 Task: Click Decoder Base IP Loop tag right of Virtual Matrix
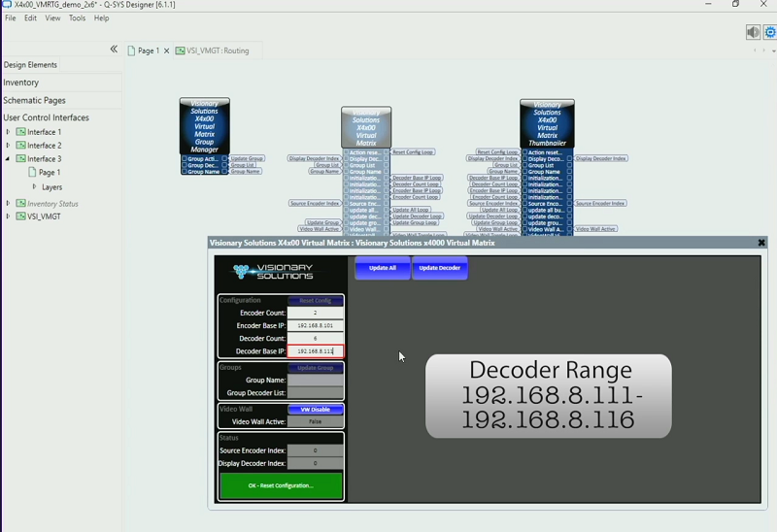418,178
